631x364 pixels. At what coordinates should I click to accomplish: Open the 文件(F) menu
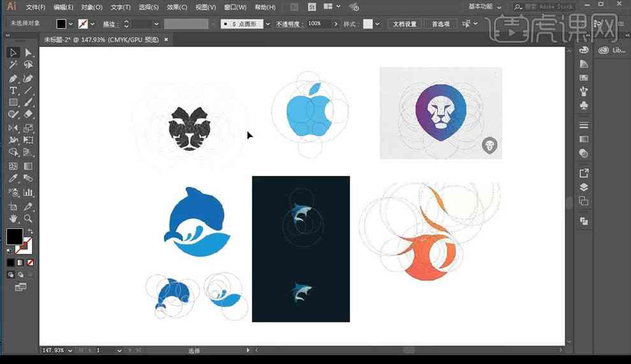click(36, 7)
